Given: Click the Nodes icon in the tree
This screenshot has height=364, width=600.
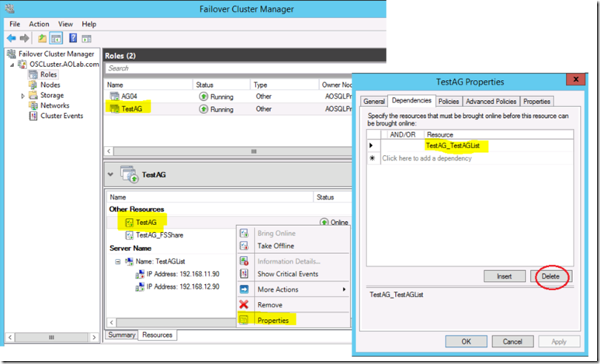Looking at the screenshot, I should click(x=33, y=85).
